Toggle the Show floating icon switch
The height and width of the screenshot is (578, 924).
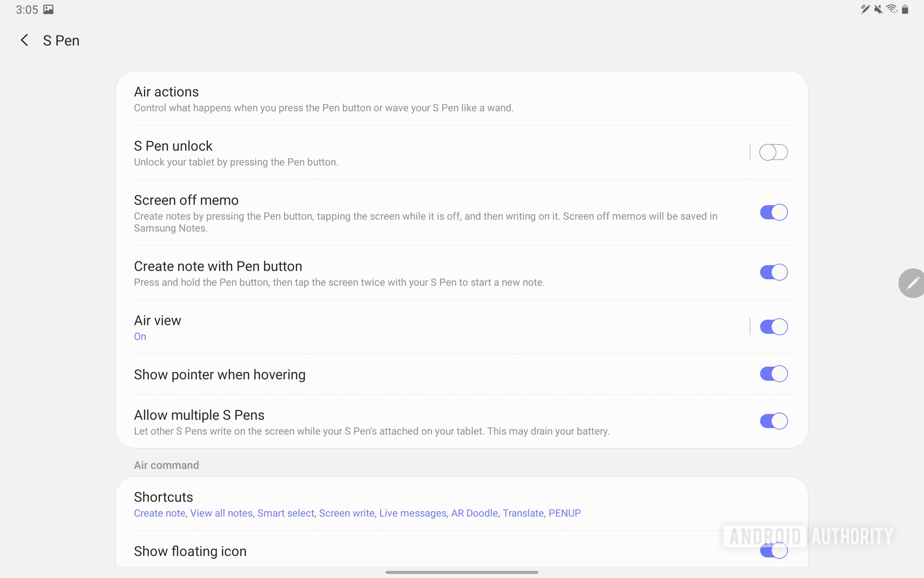pos(773,551)
